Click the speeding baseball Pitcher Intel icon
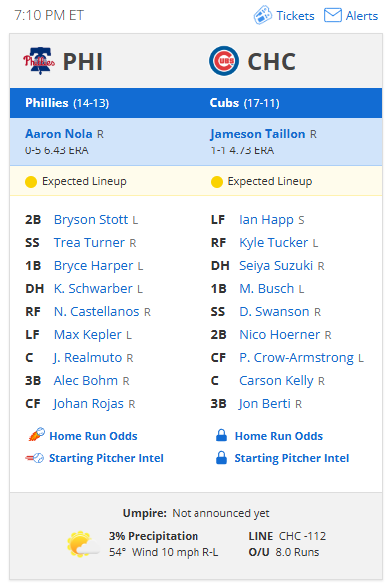The image size is (392, 588). [x=35, y=458]
